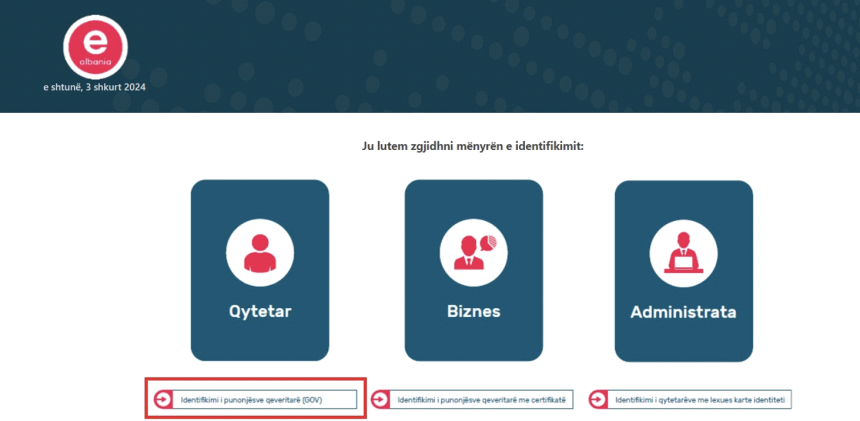Viewport: 860px width, 421px height.
Task: Select the Administrata label text
Action: (x=683, y=312)
